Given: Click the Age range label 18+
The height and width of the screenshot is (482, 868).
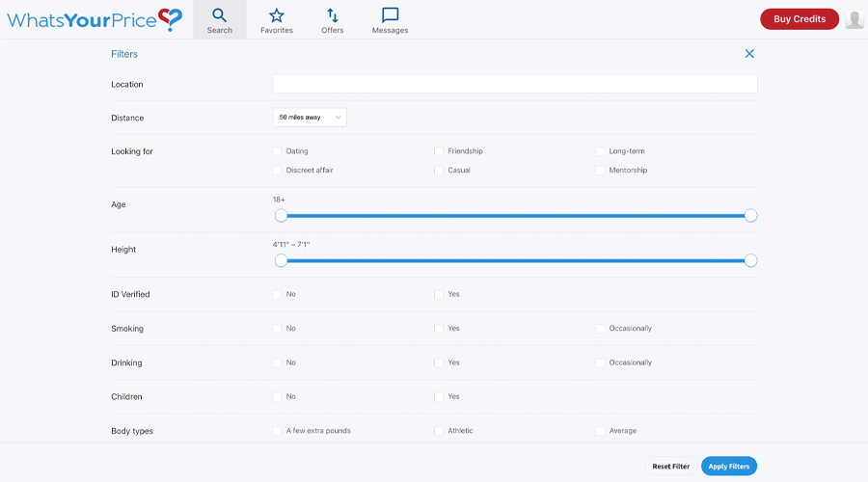Looking at the screenshot, I should (279, 200).
